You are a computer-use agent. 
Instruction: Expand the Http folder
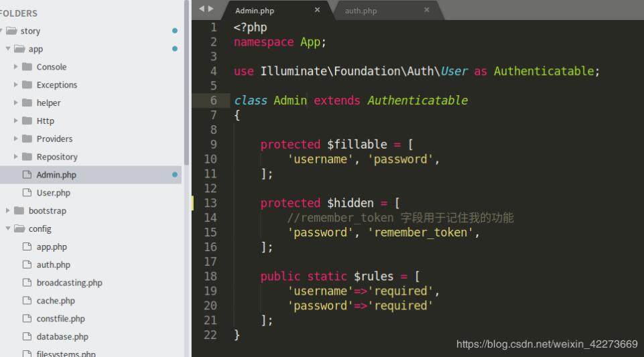pyautogui.click(x=16, y=121)
